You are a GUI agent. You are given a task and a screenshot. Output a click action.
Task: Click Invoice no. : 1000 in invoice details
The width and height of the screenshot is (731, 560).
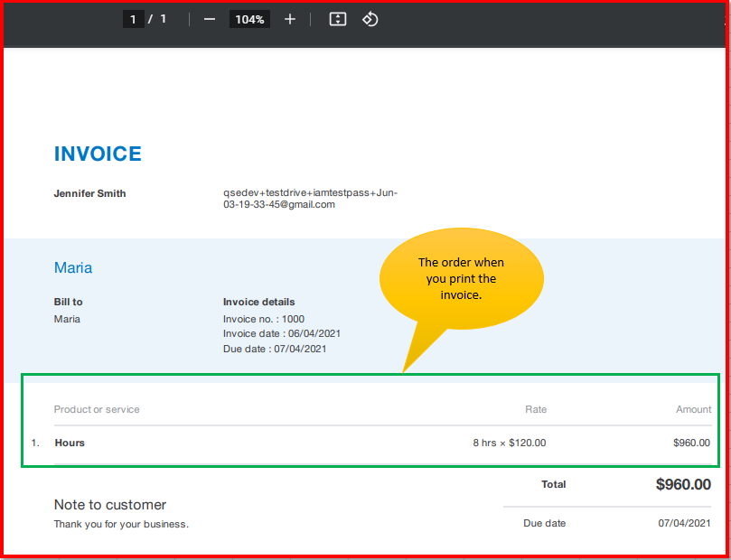point(264,319)
